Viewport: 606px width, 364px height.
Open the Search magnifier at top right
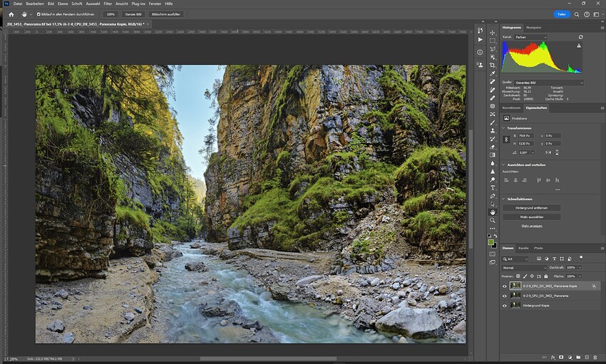(x=577, y=14)
